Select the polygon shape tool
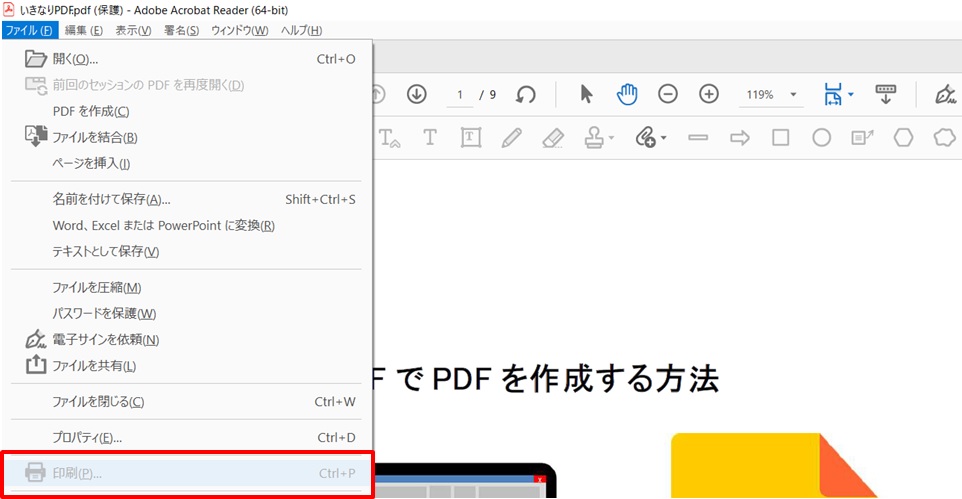This screenshot has height=499, width=962. pos(903,137)
